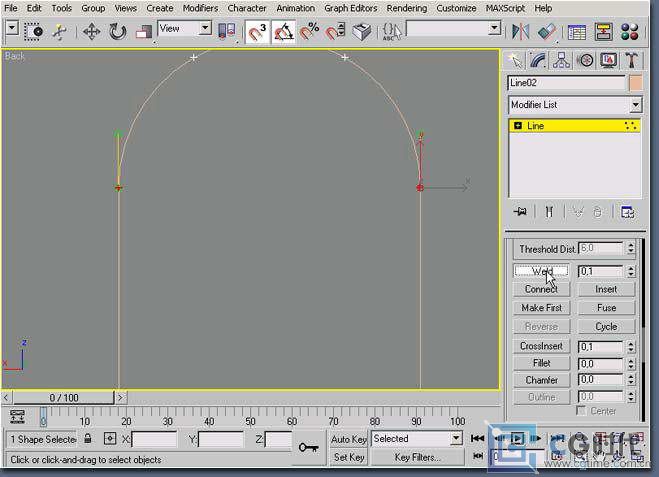This screenshot has height=477, width=659.
Task: Adjust the Chamfer value spinner arrows
Action: click(630, 380)
